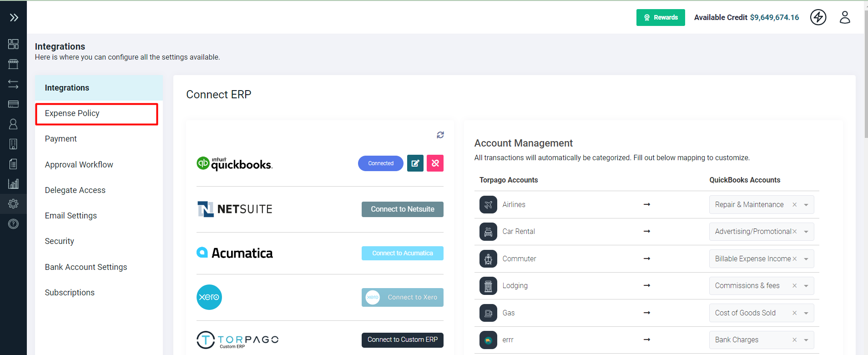Edit the QuickBooks connection
The image size is (868, 355).
pos(415,163)
